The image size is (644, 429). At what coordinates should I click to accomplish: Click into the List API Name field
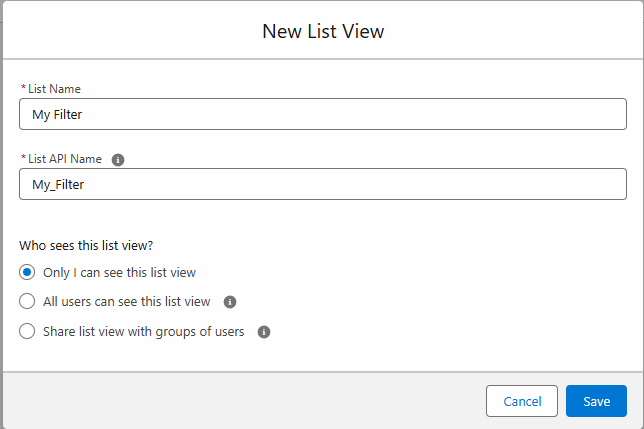pyautogui.click(x=323, y=184)
